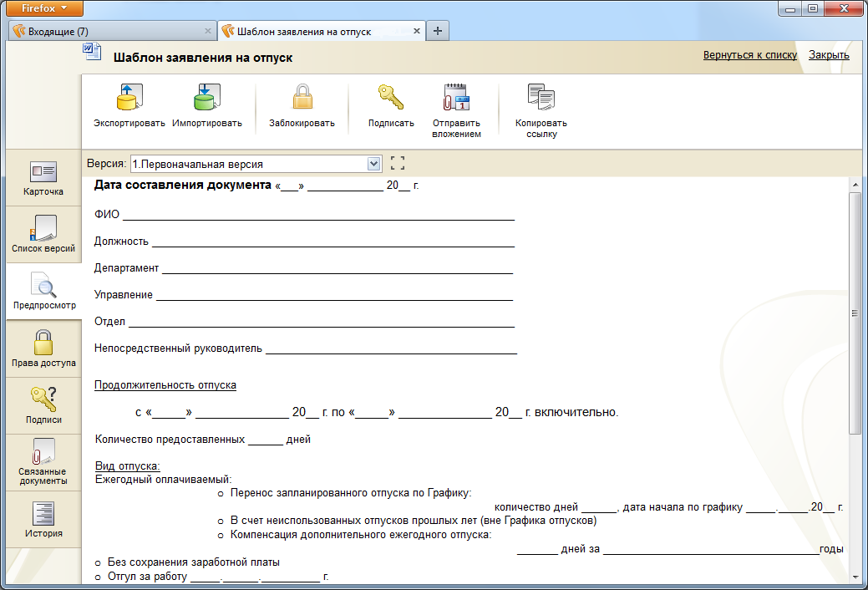Click the document preview scrollbar thumb

pos(855,313)
